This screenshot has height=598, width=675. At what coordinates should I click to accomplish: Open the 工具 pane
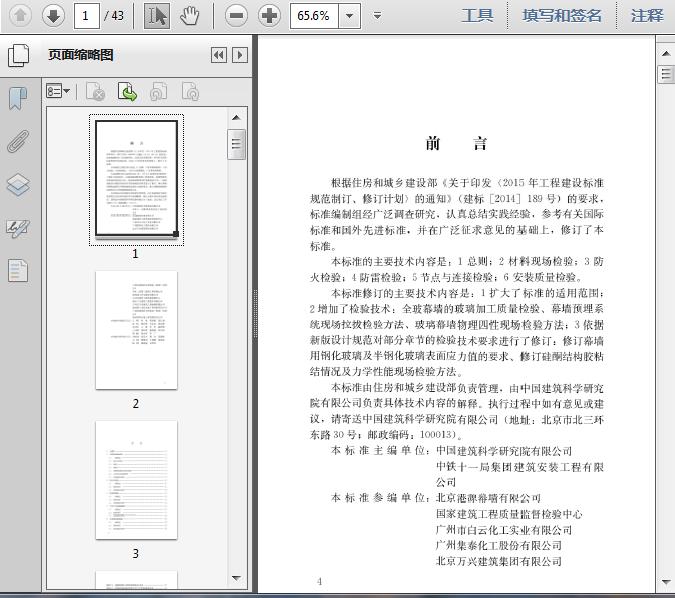point(477,15)
